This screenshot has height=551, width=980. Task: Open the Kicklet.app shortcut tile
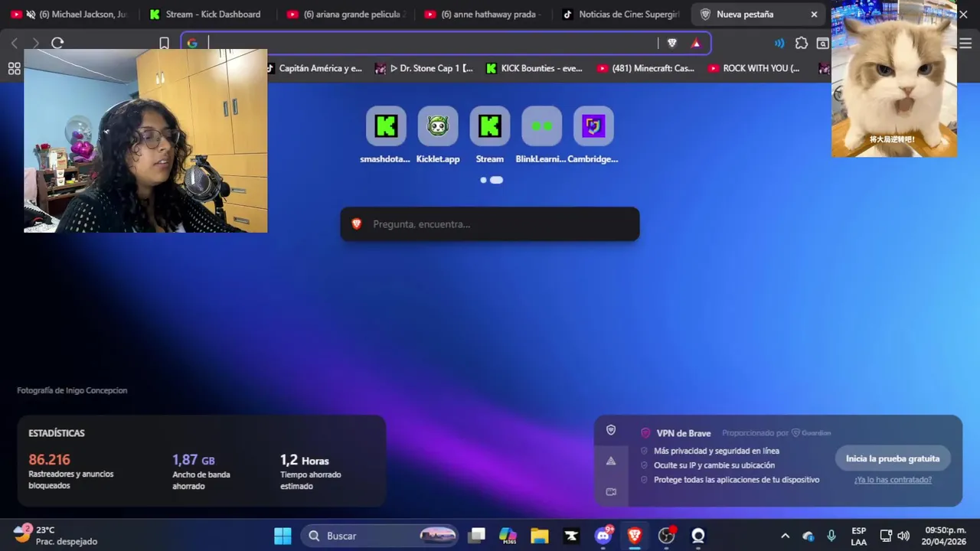click(x=438, y=126)
